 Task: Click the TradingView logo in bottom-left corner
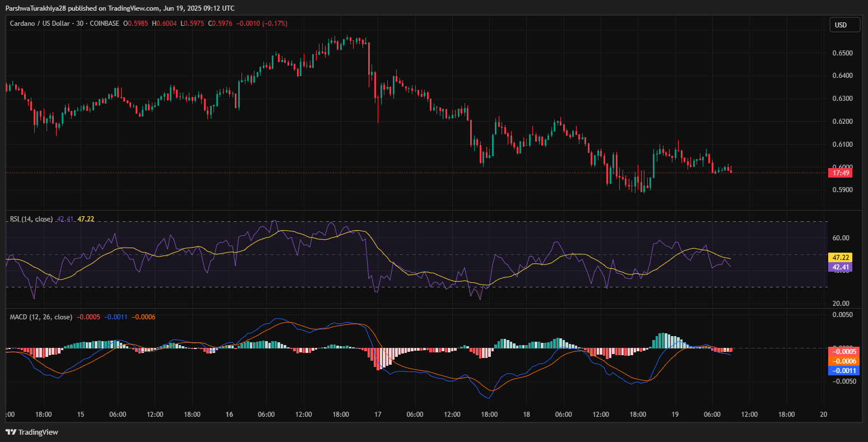click(x=32, y=432)
